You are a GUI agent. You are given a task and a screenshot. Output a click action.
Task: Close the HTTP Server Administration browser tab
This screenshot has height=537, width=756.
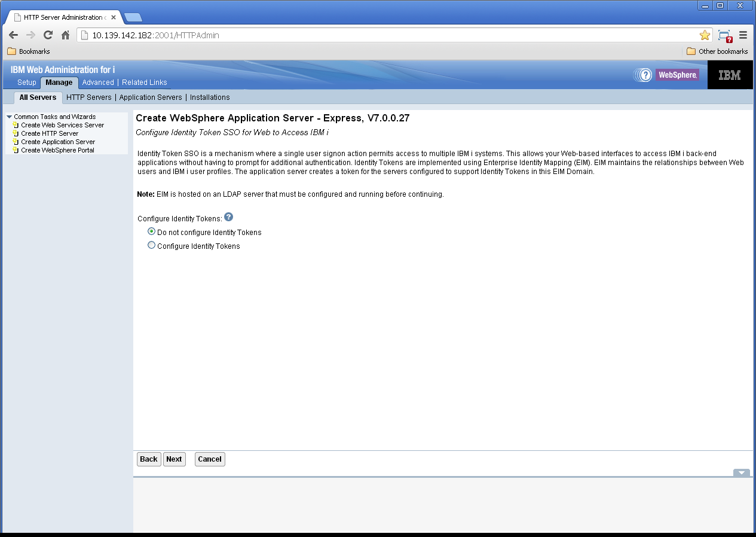(114, 17)
